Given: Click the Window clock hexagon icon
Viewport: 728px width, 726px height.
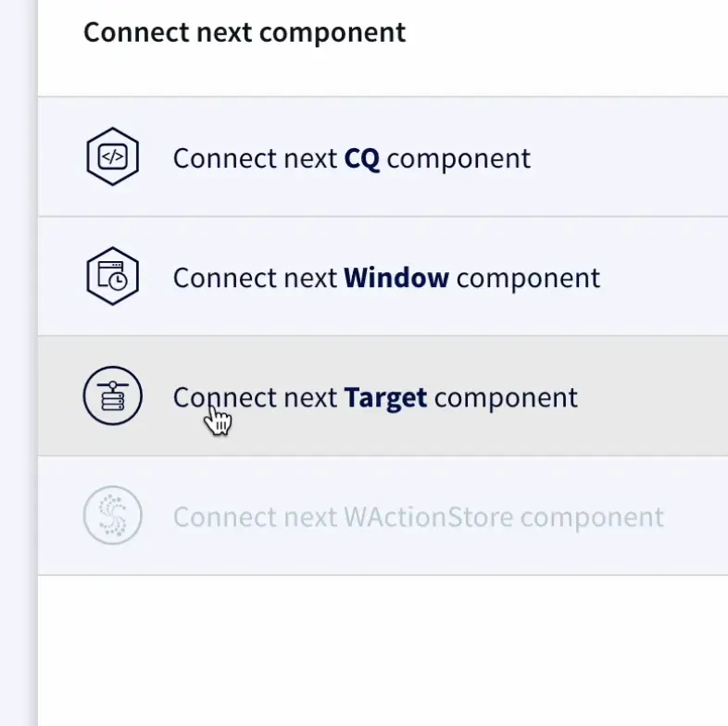Looking at the screenshot, I should pyautogui.click(x=112, y=277).
